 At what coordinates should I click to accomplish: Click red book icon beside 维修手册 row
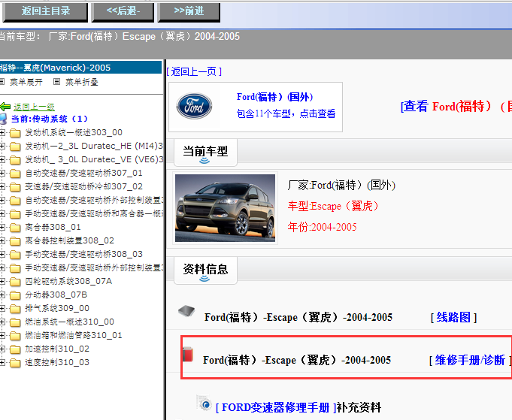[188, 355]
